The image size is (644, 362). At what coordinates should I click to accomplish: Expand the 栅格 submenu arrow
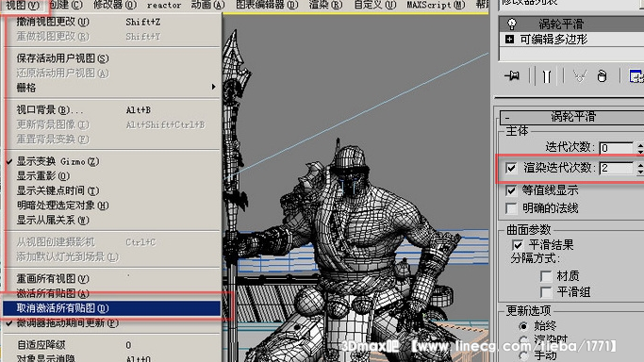(x=213, y=87)
